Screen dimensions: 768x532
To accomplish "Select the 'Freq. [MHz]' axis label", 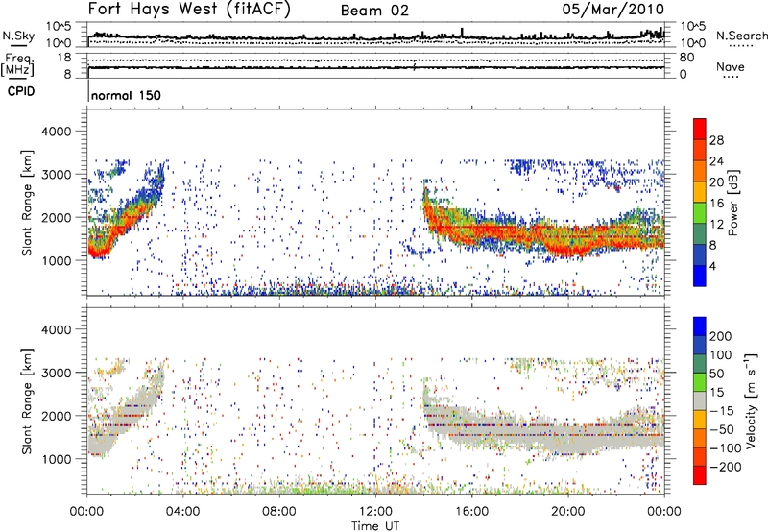I will point(17,65).
